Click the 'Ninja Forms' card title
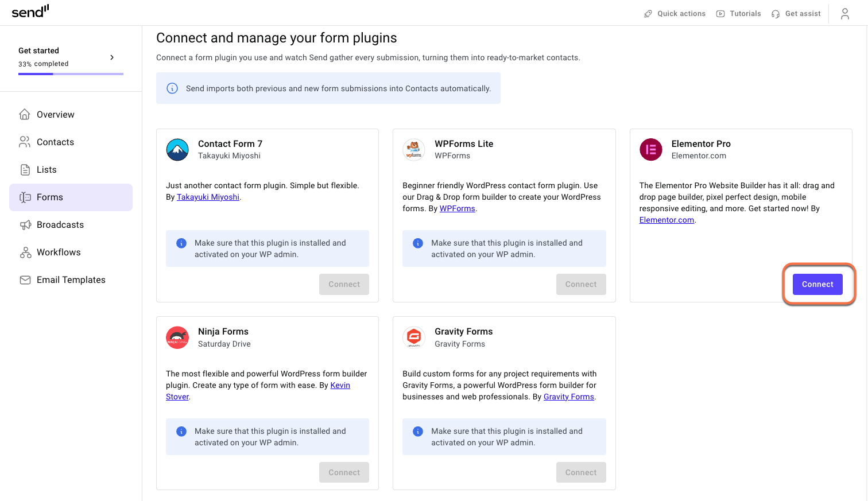 point(223,331)
